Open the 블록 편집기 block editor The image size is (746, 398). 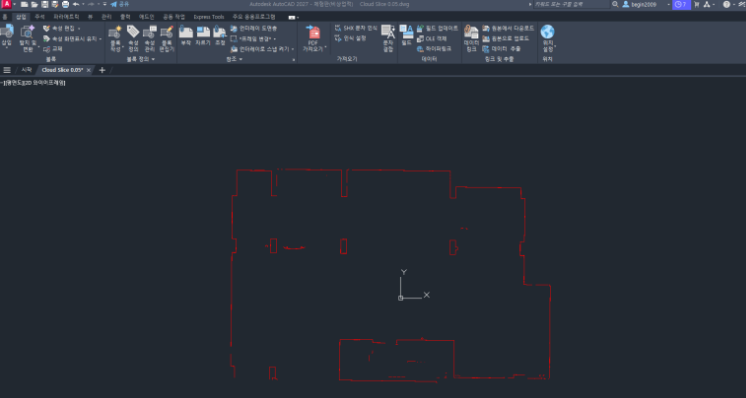167,39
